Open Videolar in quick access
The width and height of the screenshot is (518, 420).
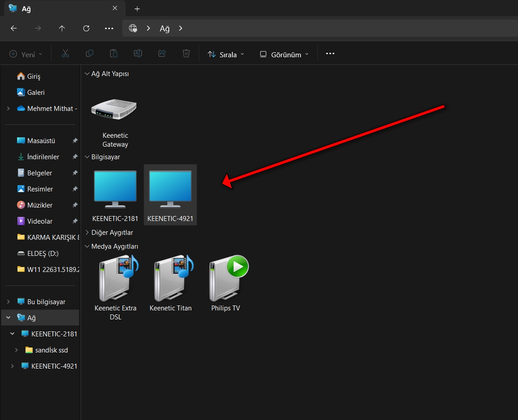34,221
